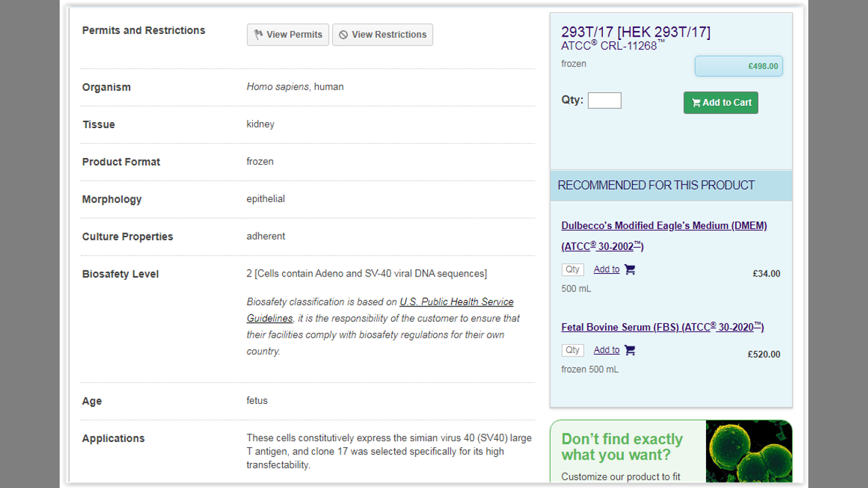
Task: Click the flag icon on View Permits
Action: coord(258,35)
